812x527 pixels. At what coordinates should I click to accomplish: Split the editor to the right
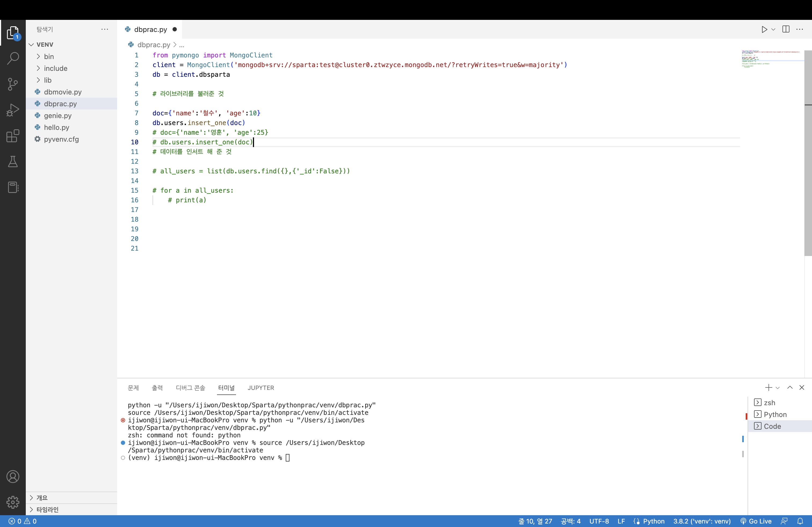[x=786, y=29]
